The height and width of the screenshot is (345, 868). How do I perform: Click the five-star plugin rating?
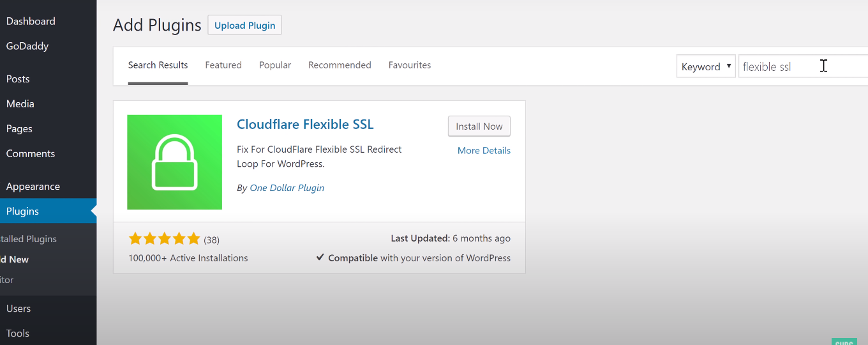pyautogui.click(x=164, y=239)
